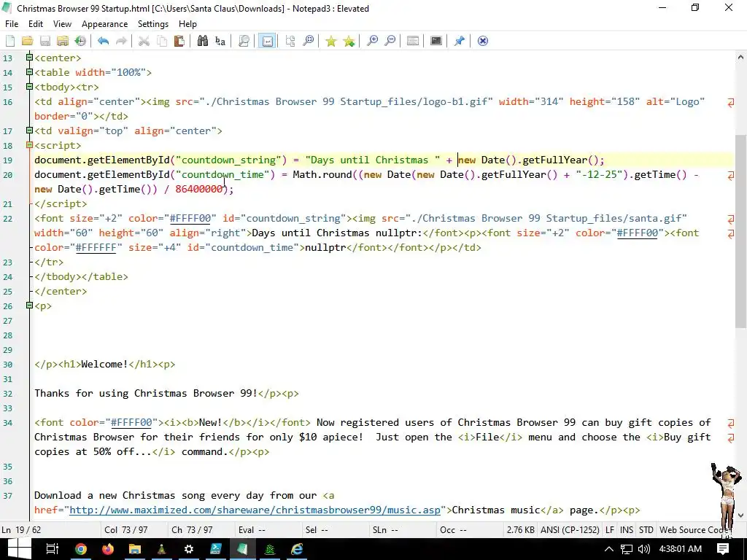
Task: Collapse the td fold on line 17
Action: click(29, 130)
